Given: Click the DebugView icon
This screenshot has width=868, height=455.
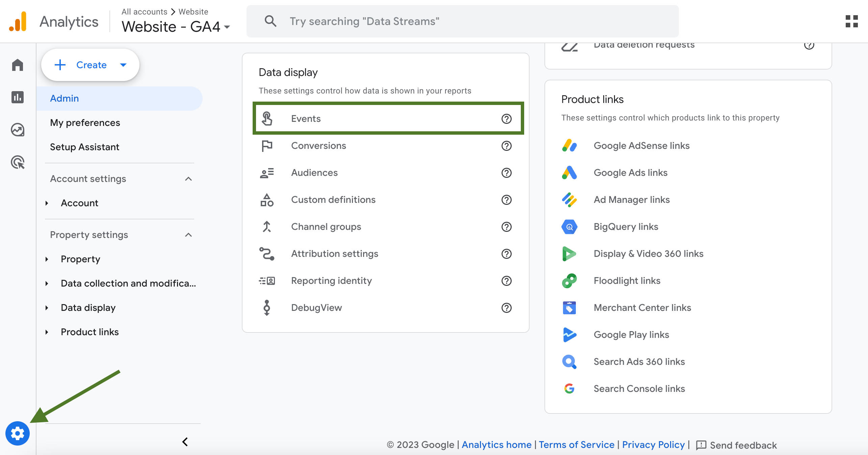Looking at the screenshot, I should pyautogui.click(x=267, y=307).
